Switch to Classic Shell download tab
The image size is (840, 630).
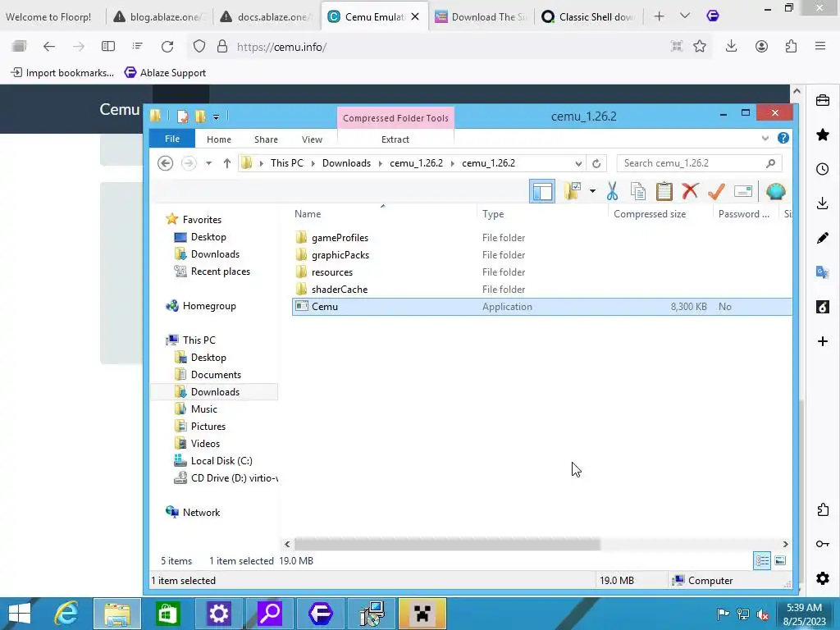(x=588, y=16)
